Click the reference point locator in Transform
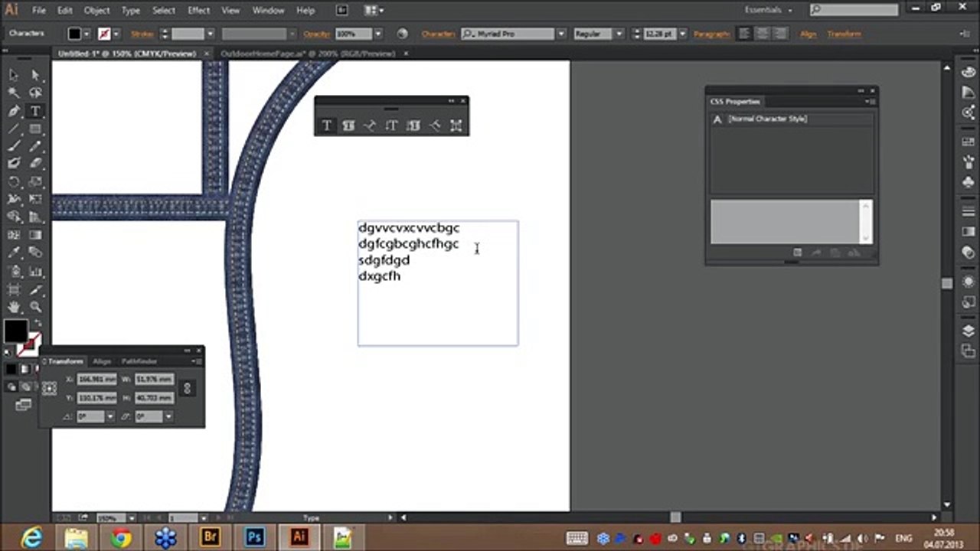The image size is (980, 551). (50, 389)
